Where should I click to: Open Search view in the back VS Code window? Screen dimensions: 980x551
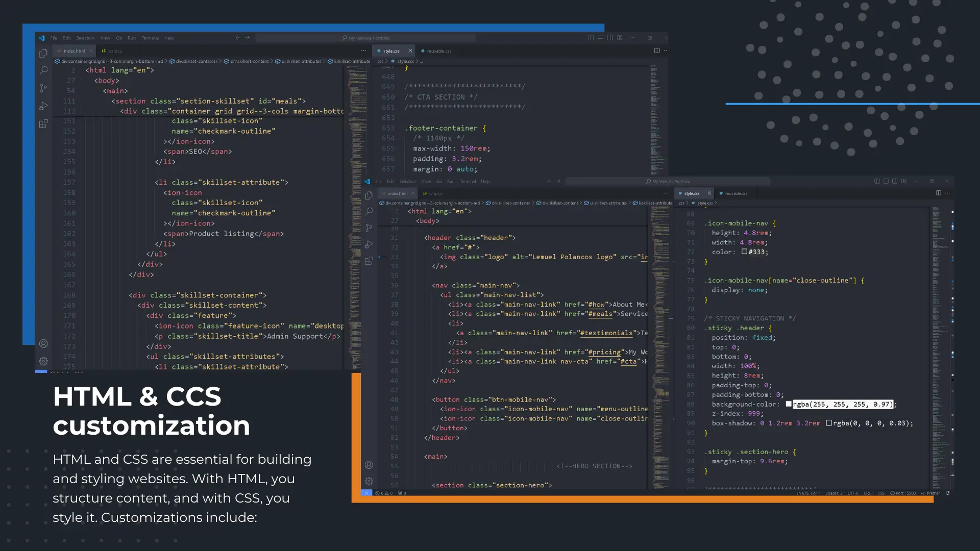coord(43,70)
